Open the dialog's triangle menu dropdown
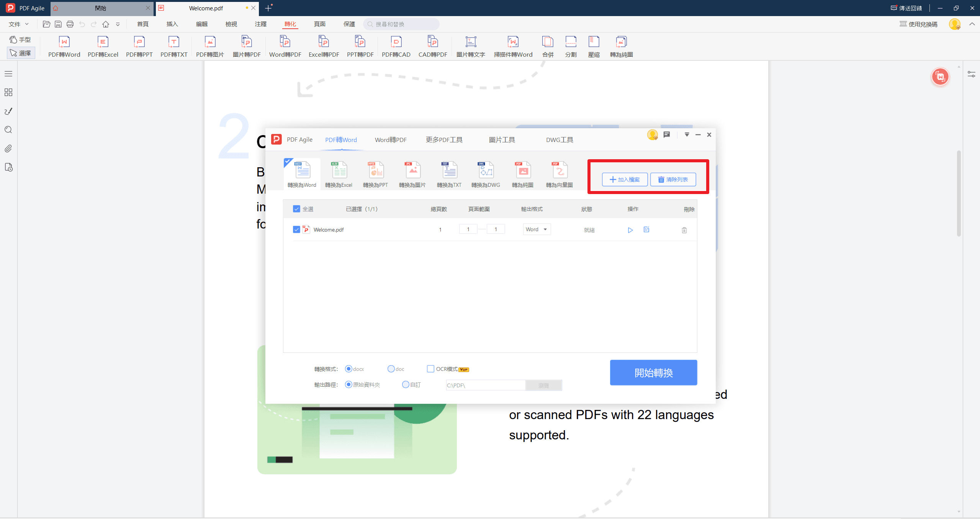Viewport: 980px width, 519px height. click(x=687, y=134)
